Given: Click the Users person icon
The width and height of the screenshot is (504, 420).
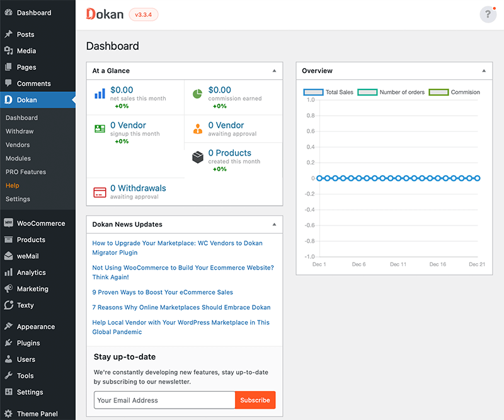Looking at the screenshot, I should click(8, 359).
